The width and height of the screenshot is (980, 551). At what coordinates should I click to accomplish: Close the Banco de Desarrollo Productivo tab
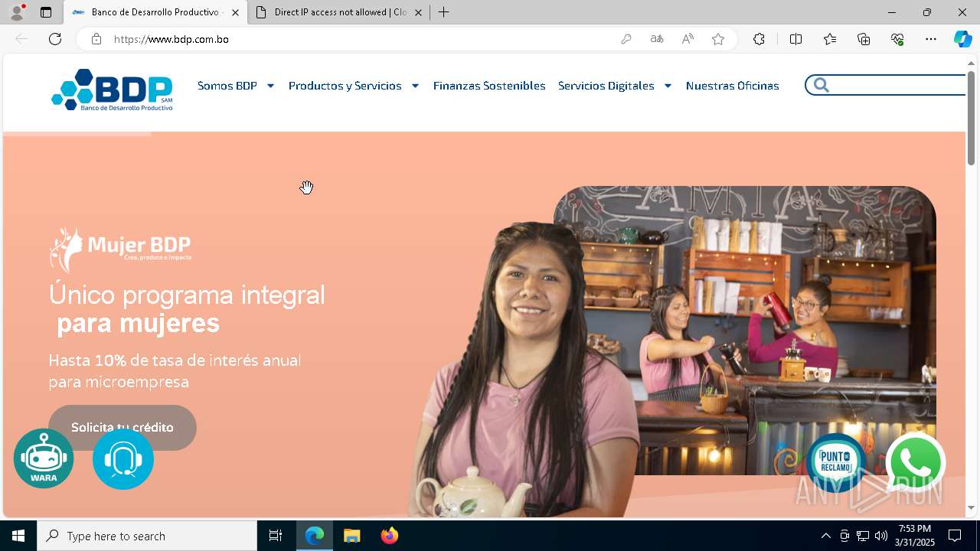(x=235, y=12)
